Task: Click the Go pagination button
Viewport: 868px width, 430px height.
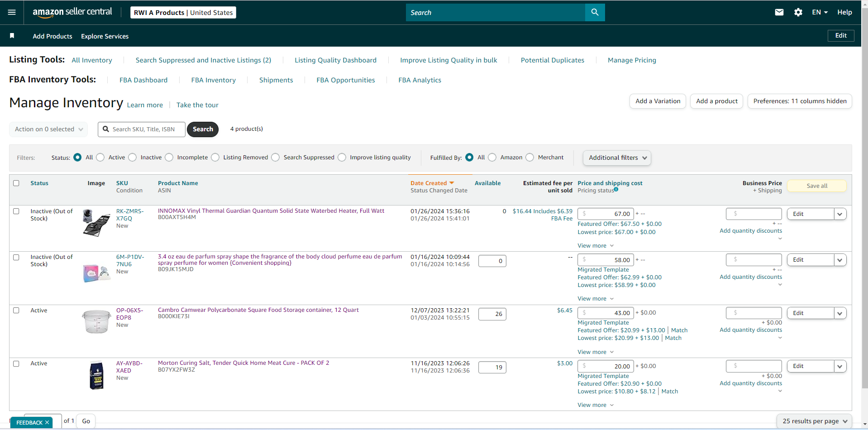Action: [x=86, y=421]
